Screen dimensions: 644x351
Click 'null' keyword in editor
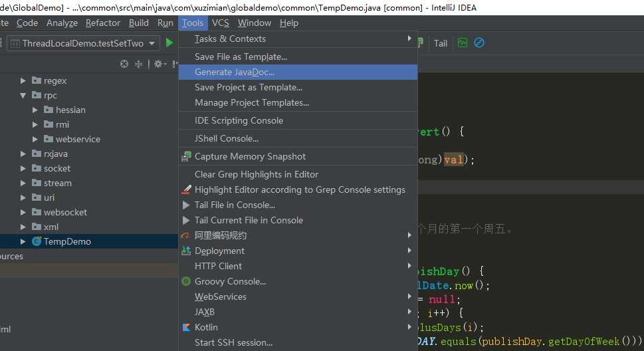[x=442, y=299]
